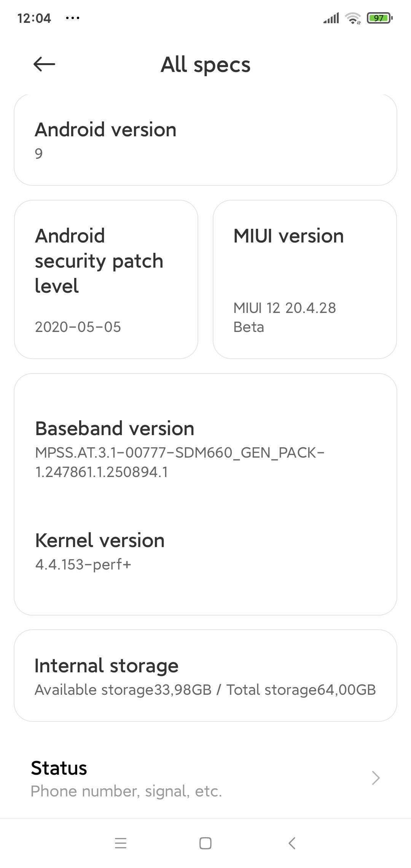This screenshot has width=411, height=868.
Task: Open the chevron beside Status
Action: pos(376,778)
